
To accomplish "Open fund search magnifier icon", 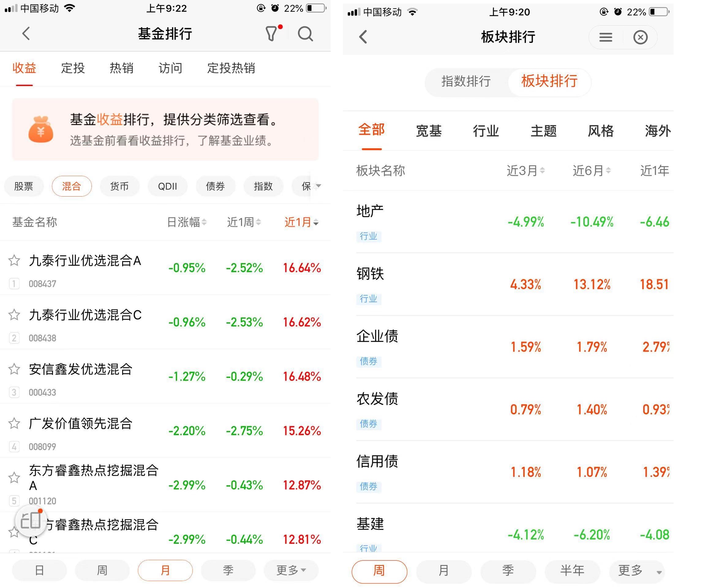I will point(305,34).
